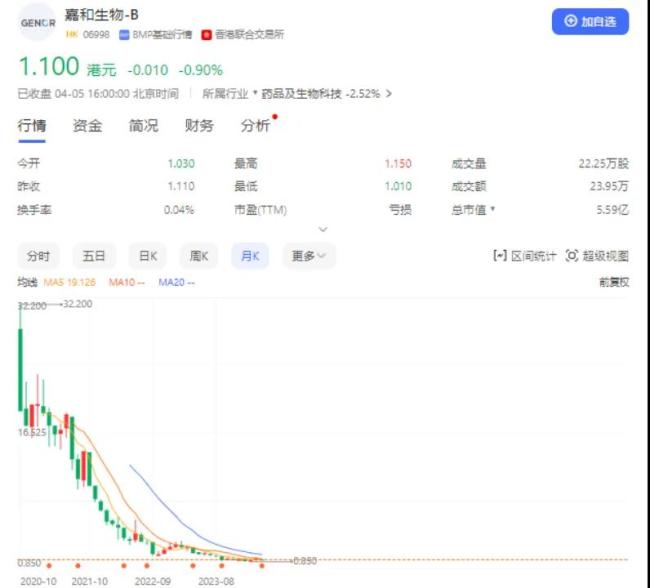Click the last event dot on chart
Screen dimensions: 650x588
(x=262, y=566)
